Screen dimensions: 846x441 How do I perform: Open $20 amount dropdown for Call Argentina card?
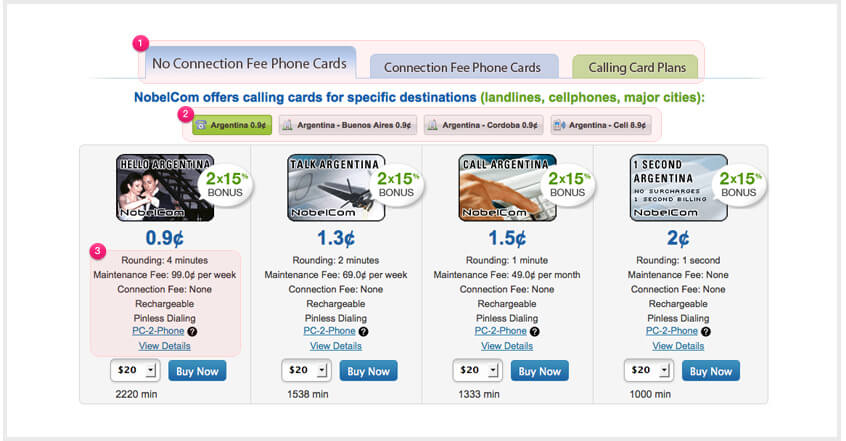pyautogui.click(x=477, y=370)
